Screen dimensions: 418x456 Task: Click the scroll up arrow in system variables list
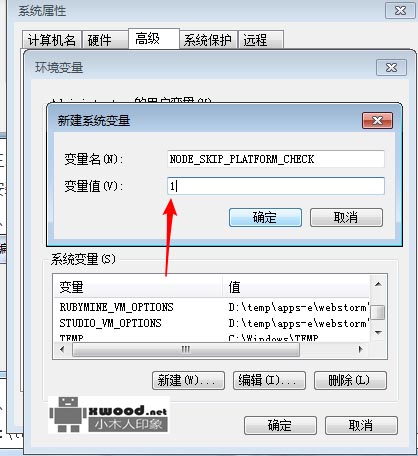click(x=378, y=284)
